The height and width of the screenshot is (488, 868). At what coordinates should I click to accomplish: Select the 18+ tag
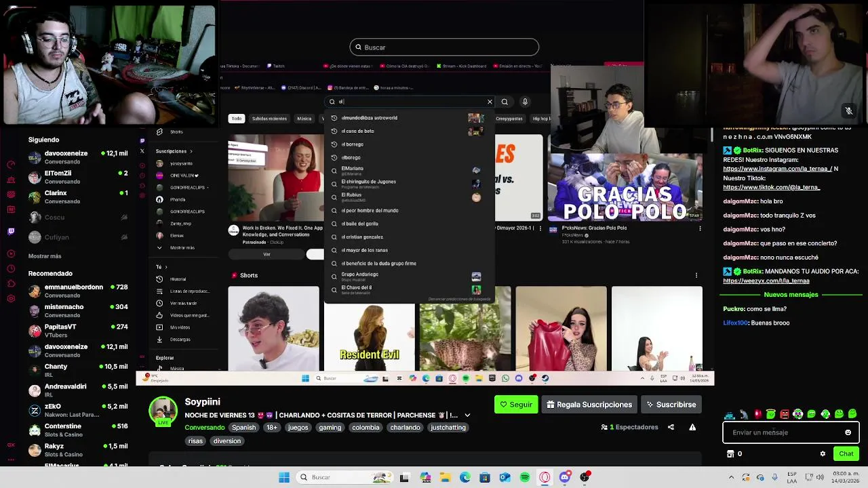[x=271, y=428]
